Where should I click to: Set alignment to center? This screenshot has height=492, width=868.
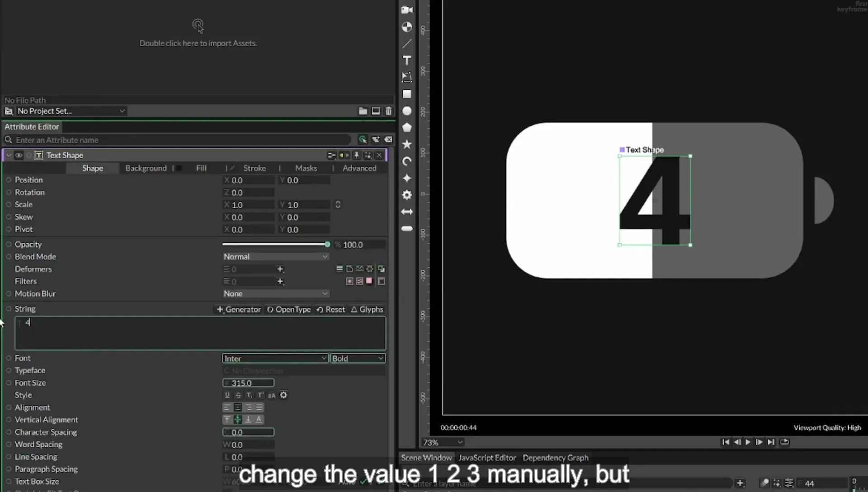pyautogui.click(x=237, y=407)
